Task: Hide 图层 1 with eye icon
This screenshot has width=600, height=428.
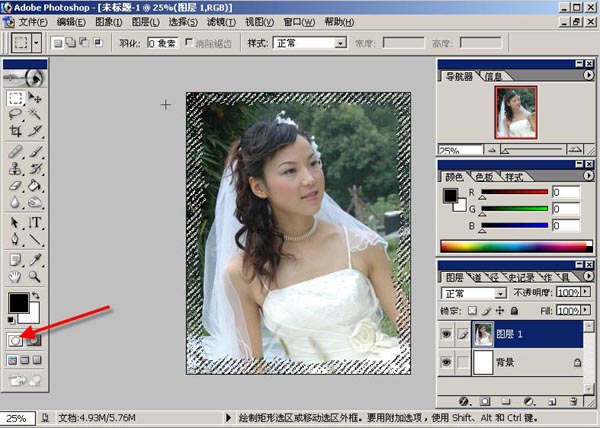Action: [x=446, y=334]
